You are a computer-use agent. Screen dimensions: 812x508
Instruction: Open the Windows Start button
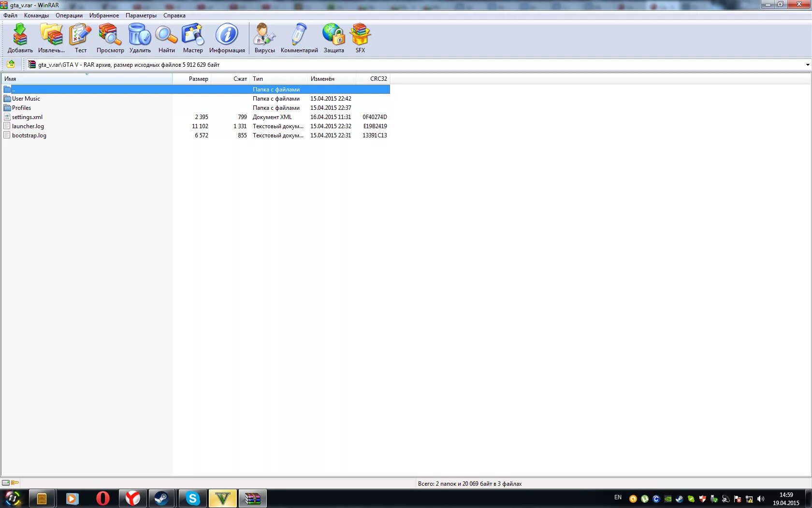pos(13,498)
